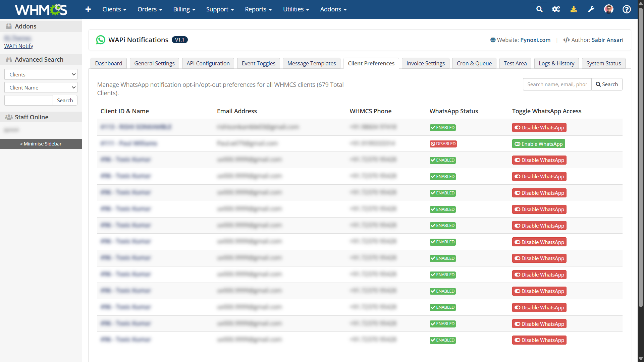Open the search magnifier in top bar
The height and width of the screenshot is (362, 644).
[x=539, y=9]
